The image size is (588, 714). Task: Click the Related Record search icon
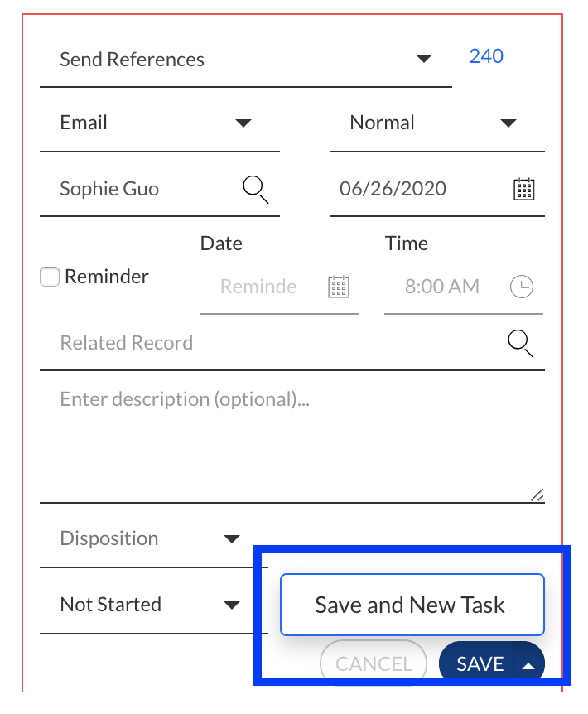[x=520, y=343]
